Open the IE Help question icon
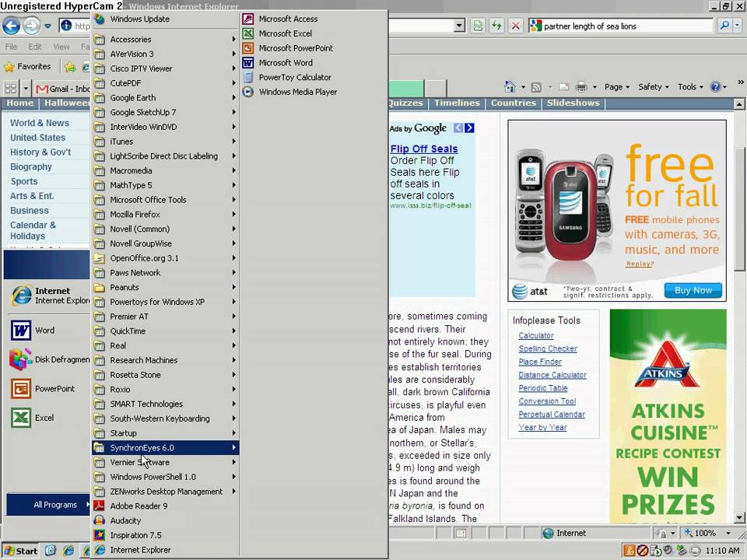 pos(715,86)
